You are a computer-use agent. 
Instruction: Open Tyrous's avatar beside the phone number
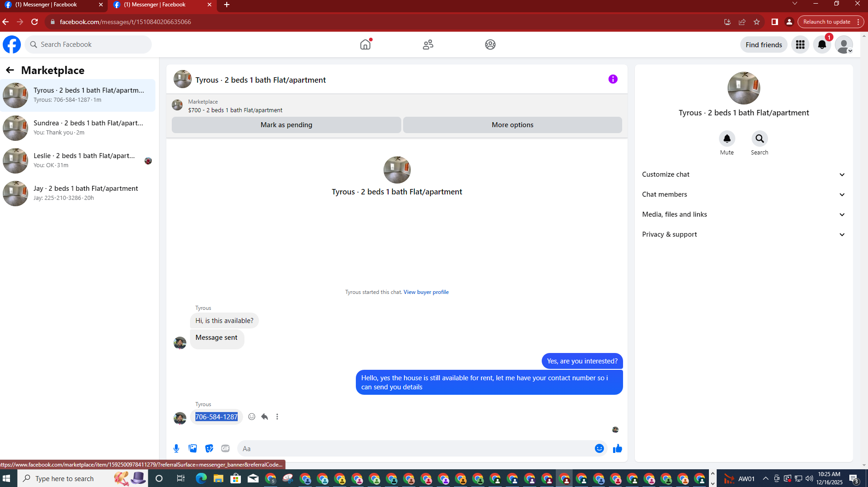coord(180,418)
